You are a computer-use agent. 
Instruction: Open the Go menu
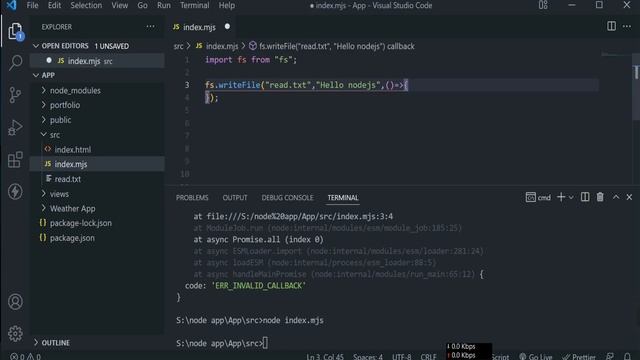tap(142, 5)
